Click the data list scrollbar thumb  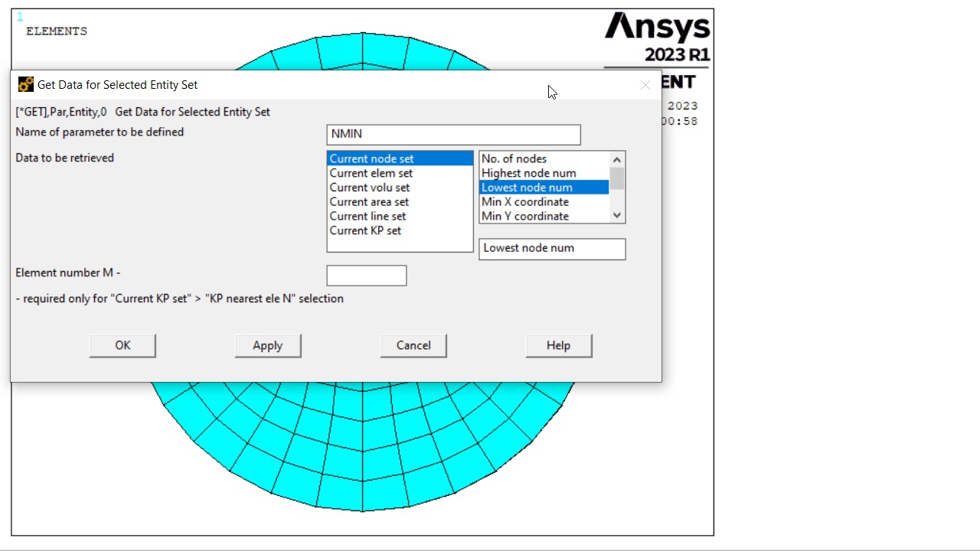point(617,178)
